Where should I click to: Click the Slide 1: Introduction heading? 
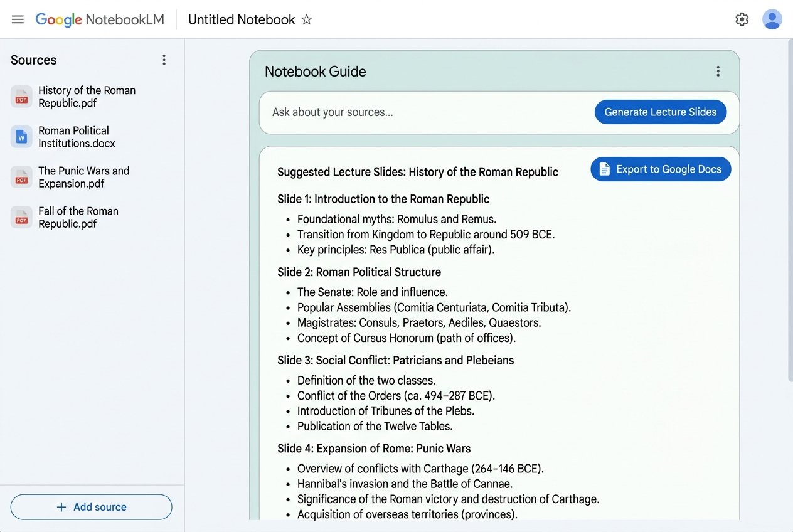pyautogui.click(x=383, y=199)
